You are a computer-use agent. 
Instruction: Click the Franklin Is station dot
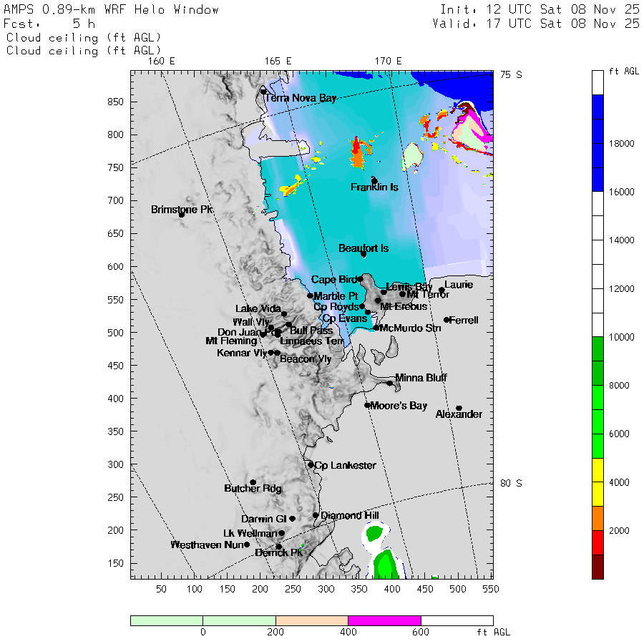click(374, 181)
